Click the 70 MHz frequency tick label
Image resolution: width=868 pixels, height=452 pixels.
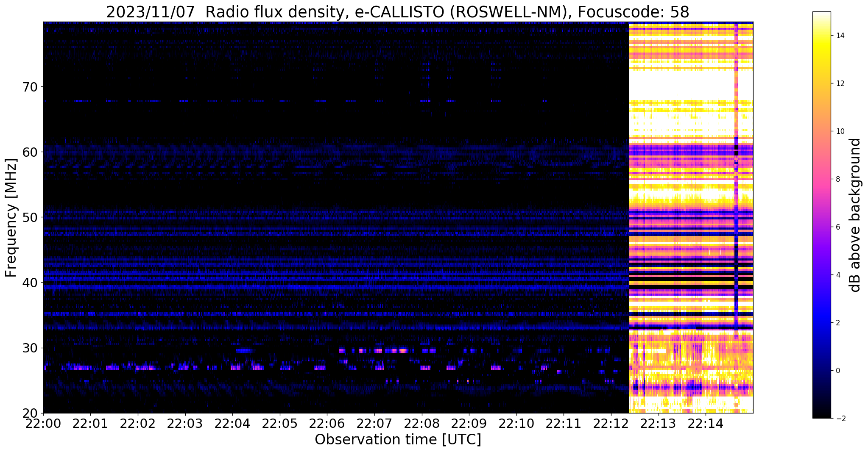tap(30, 87)
